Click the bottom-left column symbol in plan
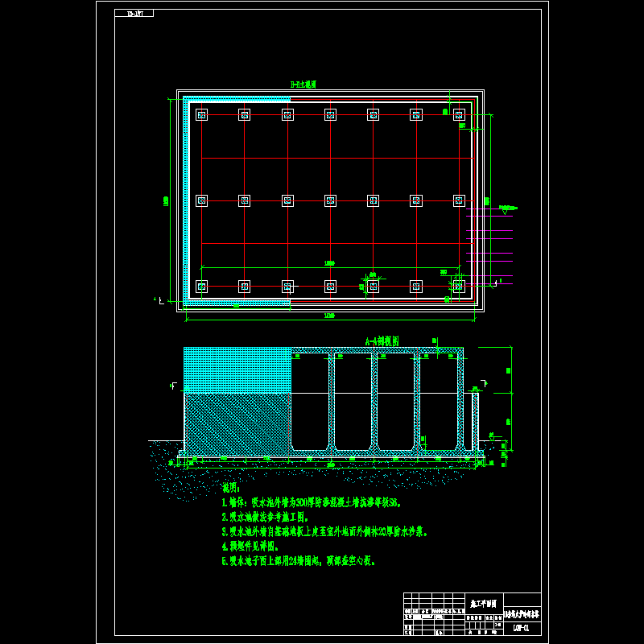 click(201, 286)
